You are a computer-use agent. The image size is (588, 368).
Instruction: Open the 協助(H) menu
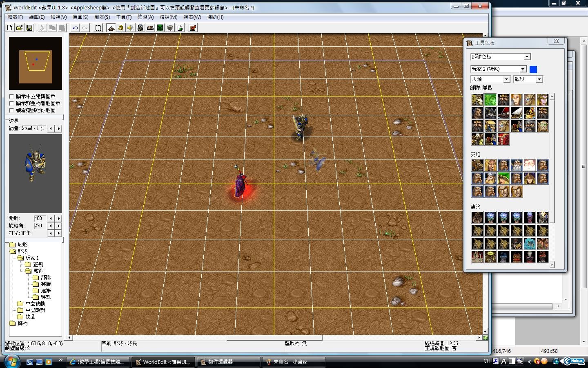click(x=215, y=17)
